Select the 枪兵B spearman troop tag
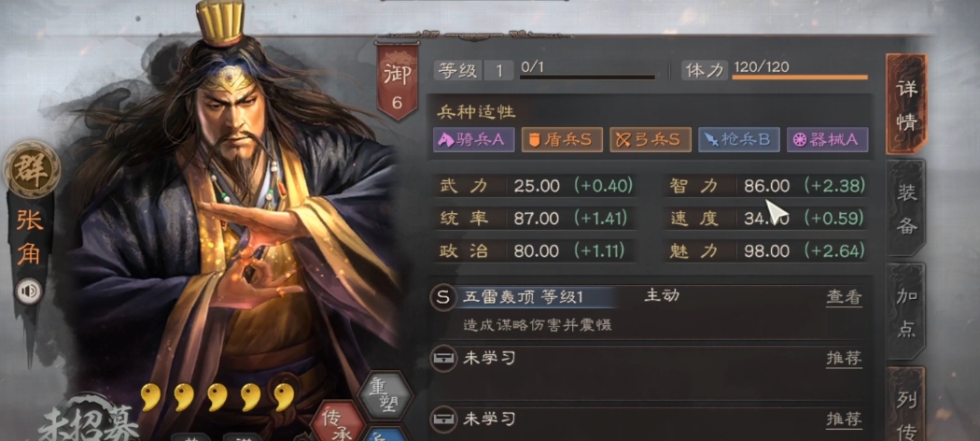Viewport: 980px width, 441px height. pos(739,139)
